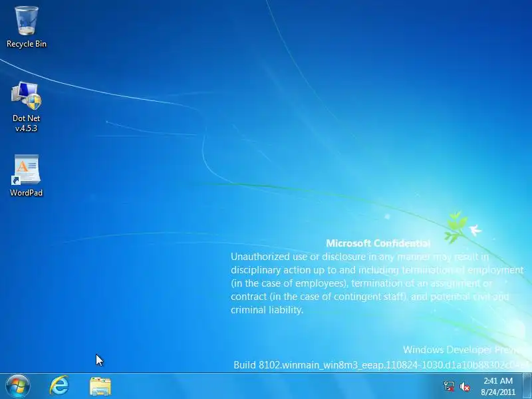Click the Show desktop button strip
The width and height of the screenshot is (532, 399).
(527, 386)
